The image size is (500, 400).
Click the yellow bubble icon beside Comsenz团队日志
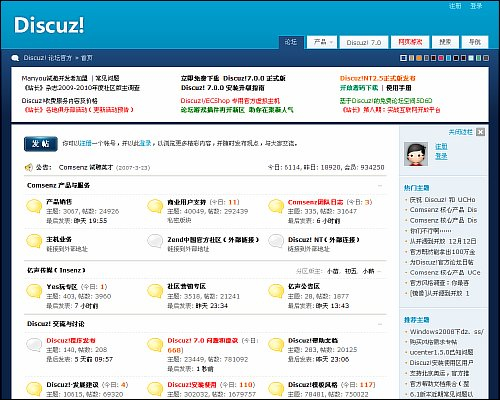pos(276,206)
